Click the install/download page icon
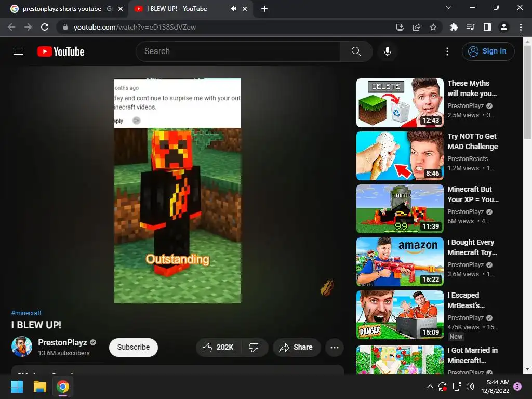This screenshot has width=532, height=399. 400,27
